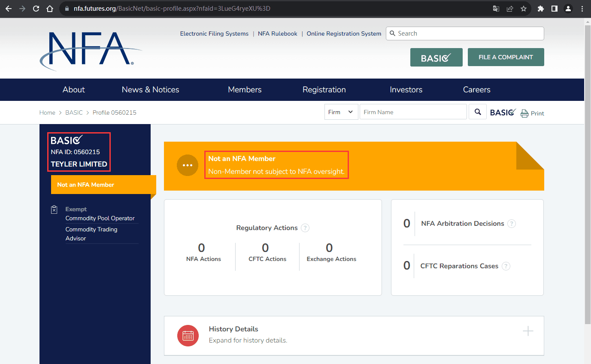Bookmark this page with the star icon

[524, 9]
